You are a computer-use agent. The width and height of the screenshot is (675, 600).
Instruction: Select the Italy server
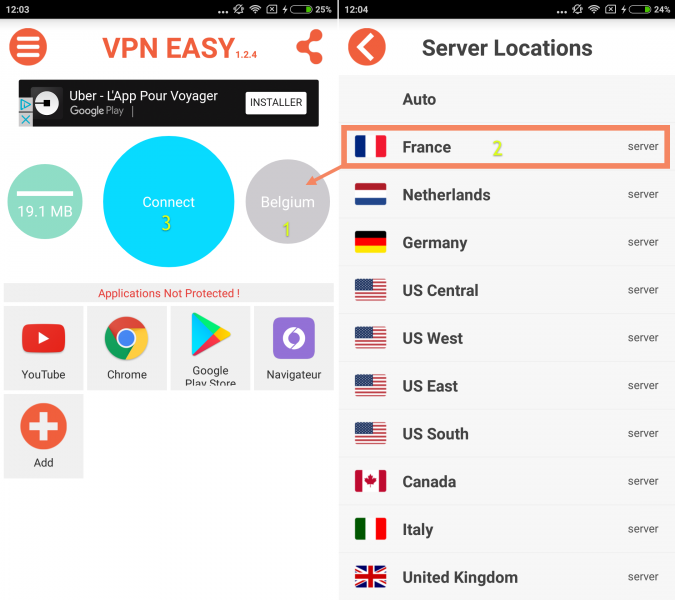tap(507, 529)
